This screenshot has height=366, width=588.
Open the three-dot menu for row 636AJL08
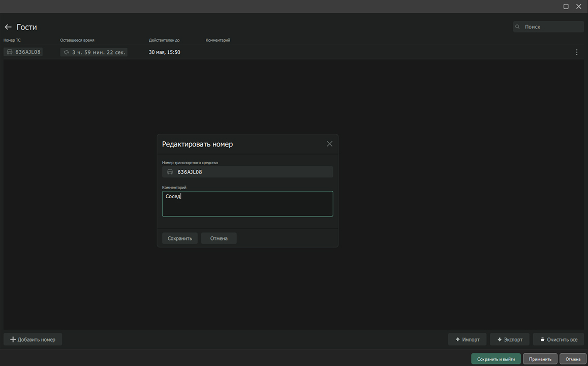(576, 52)
